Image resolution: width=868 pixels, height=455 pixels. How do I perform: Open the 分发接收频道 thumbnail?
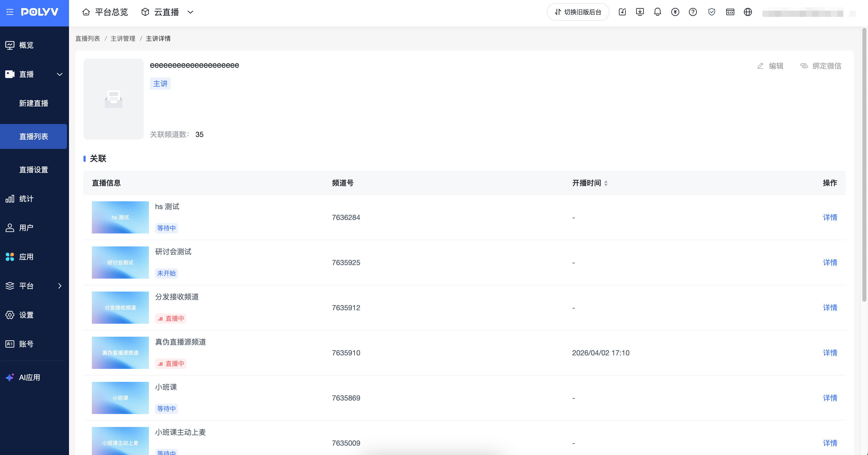point(120,308)
